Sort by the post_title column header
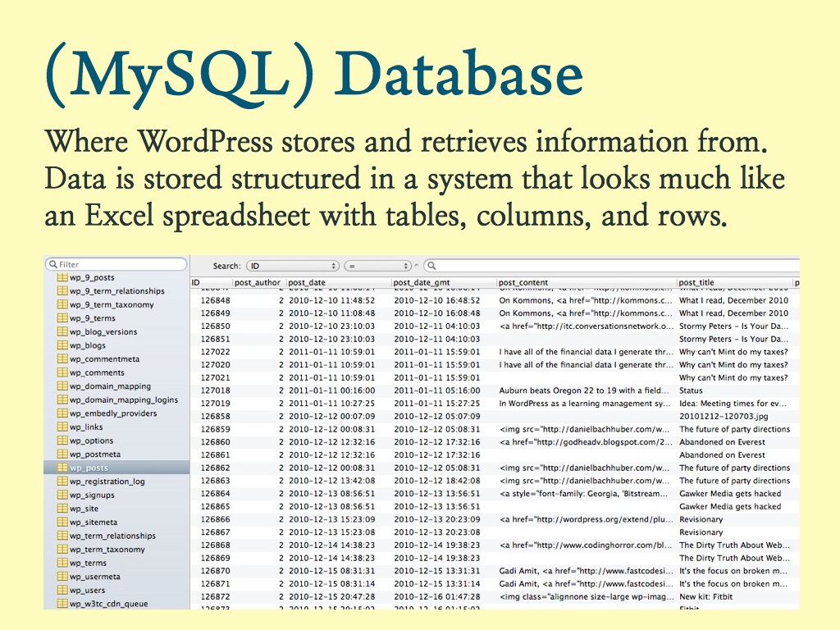 point(734,282)
